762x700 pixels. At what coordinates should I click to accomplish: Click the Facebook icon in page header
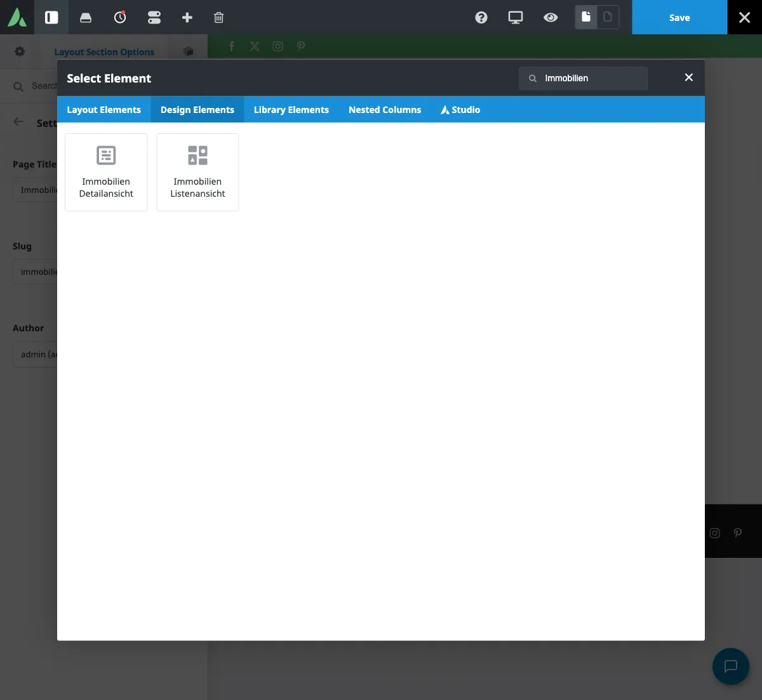pos(232,46)
